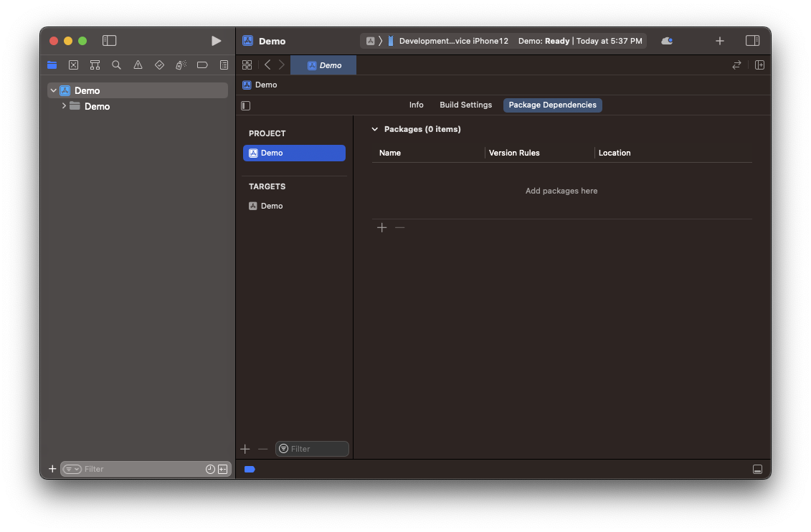Viewport: 811px width, 532px height.
Task: Open the Breakpoint navigator icon
Action: pos(202,65)
